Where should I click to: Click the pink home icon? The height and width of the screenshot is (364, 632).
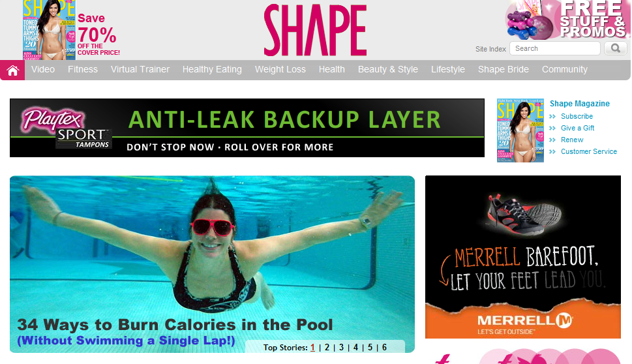tap(12, 70)
